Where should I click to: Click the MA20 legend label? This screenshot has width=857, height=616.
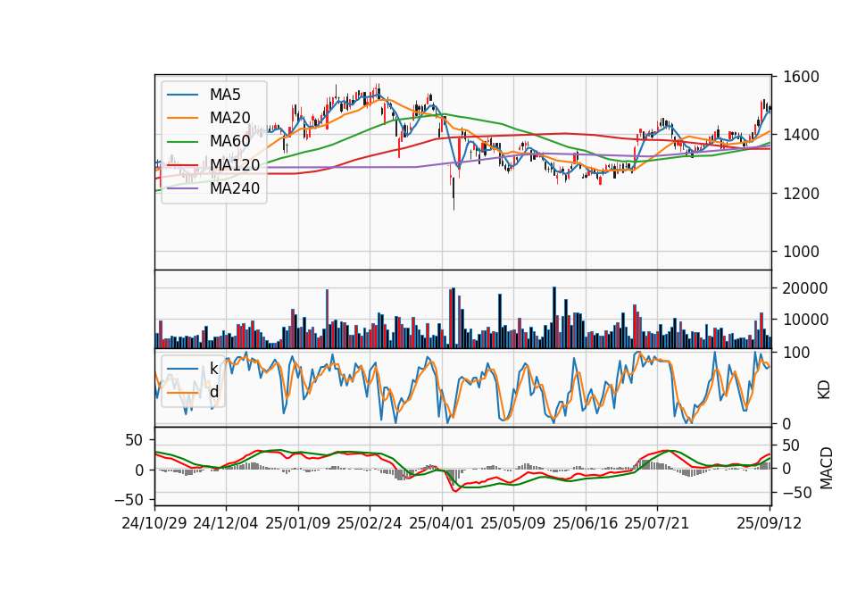click(x=229, y=118)
